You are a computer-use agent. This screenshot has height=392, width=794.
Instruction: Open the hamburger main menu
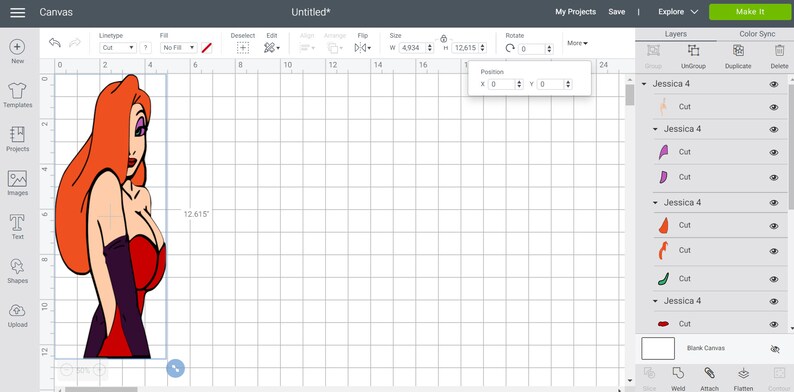(x=18, y=12)
